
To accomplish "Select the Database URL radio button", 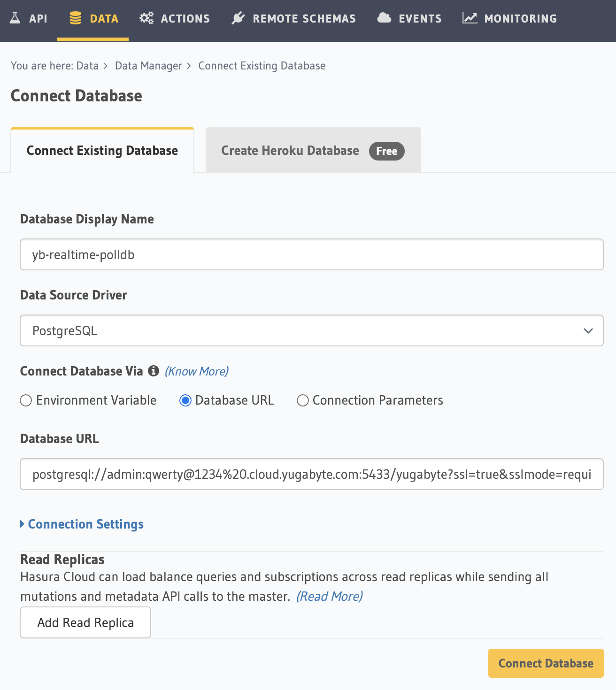I will [185, 400].
